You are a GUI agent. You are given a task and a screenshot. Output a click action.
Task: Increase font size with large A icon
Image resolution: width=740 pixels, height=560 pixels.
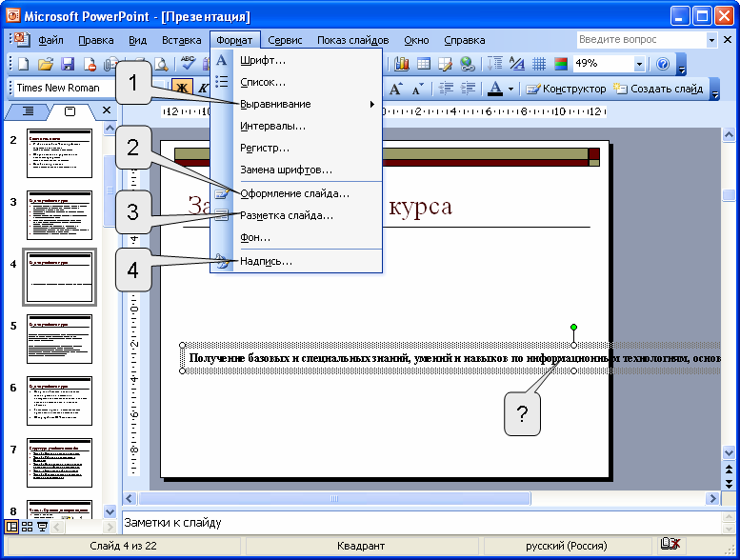pyautogui.click(x=395, y=89)
